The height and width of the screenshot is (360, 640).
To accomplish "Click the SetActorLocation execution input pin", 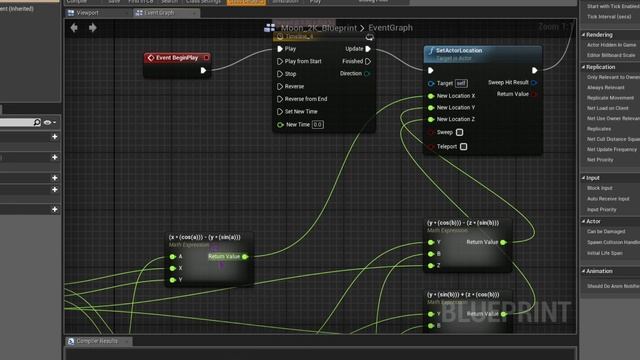I will click(x=431, y=70).
